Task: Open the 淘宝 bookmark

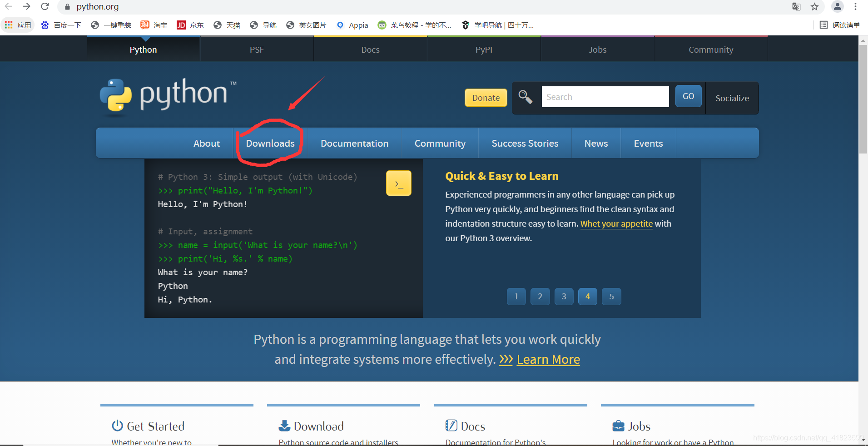Action: pos(154,25)
